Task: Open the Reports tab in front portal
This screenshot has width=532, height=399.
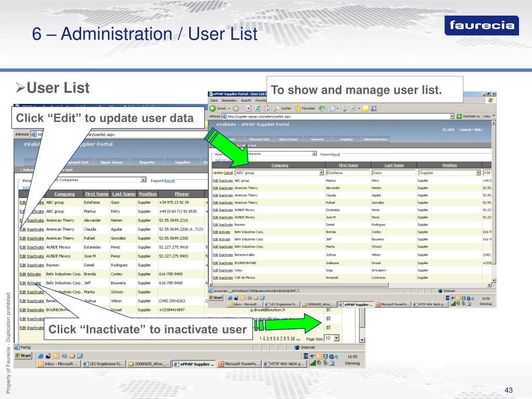Action: tap(317, 139)
